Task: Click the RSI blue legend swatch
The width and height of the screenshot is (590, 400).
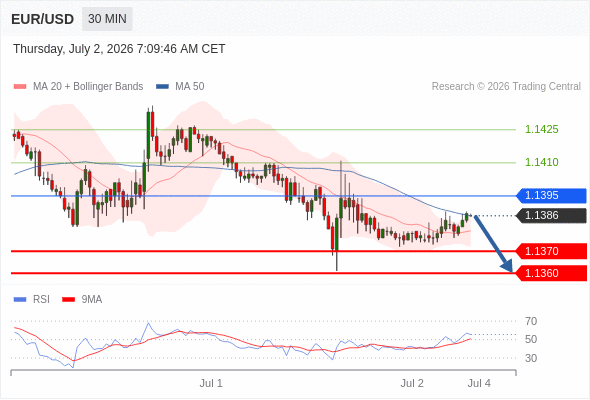Action: [x=20, y=300]
